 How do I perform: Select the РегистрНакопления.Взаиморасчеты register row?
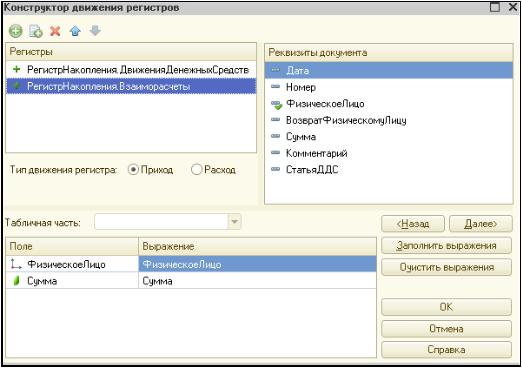click(131, 86)
